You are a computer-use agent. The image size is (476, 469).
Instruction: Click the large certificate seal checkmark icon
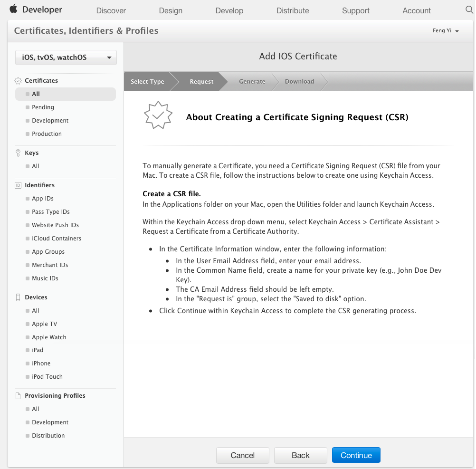158,115
